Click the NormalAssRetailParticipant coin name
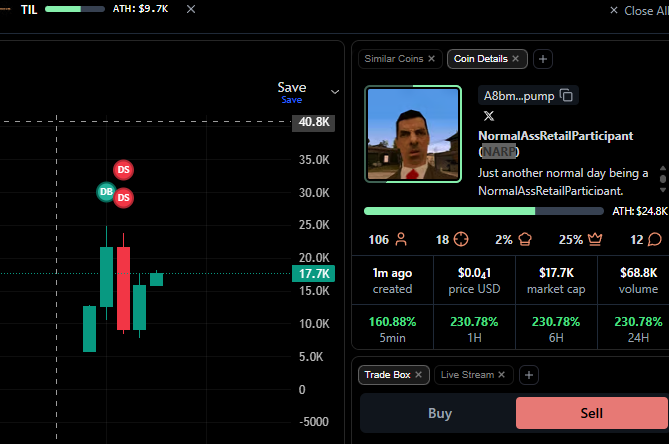 [x=556, y=136]
